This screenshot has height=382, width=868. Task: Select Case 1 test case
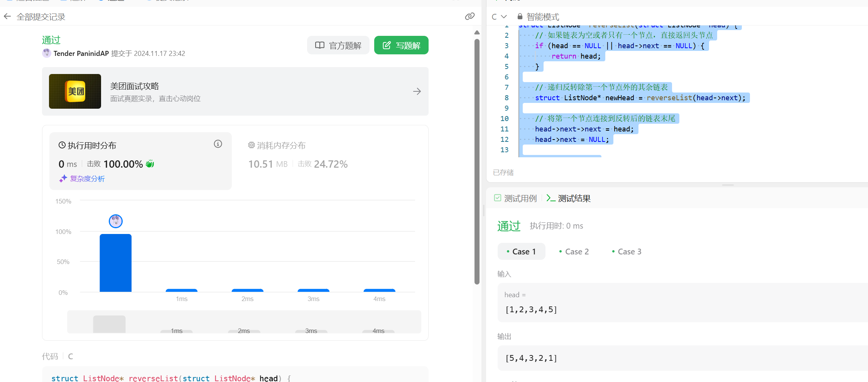[521, 252]
